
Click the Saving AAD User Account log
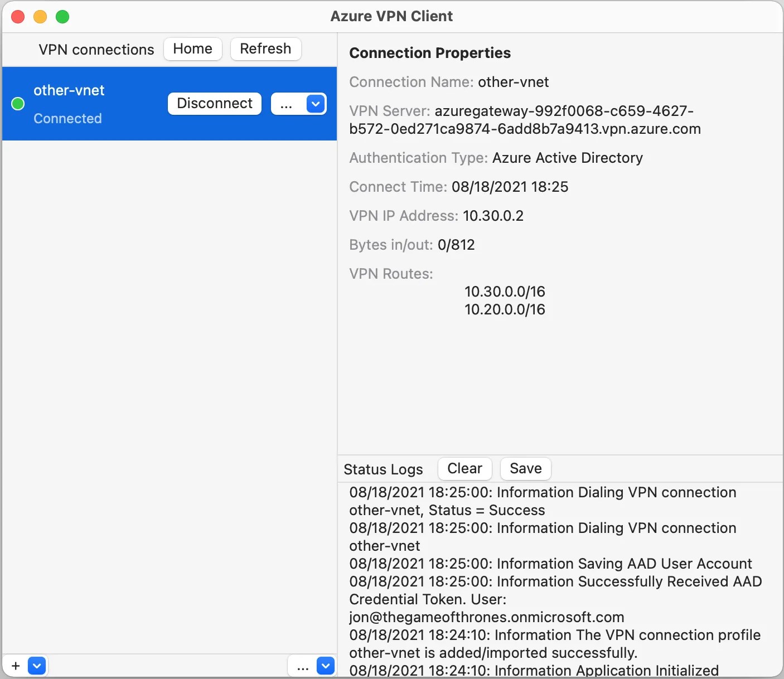coord(550,564)
